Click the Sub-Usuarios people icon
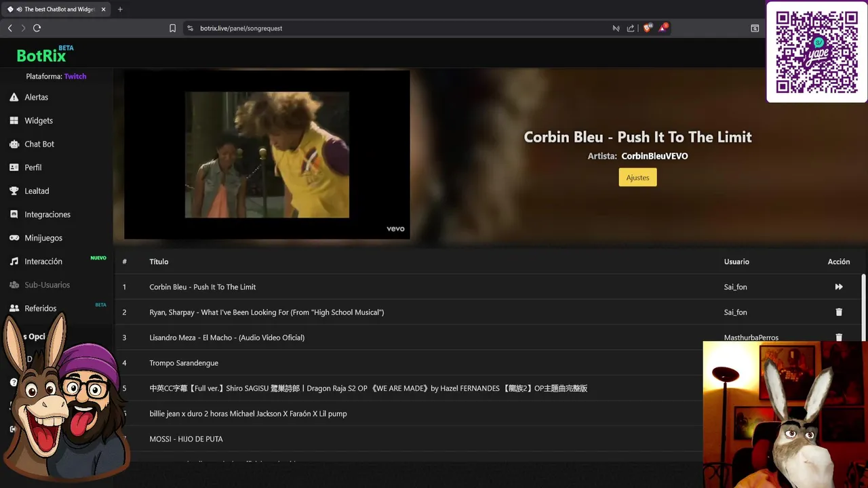Image resolution: width=868 pixels, height=488 pixels. point(14,285)
